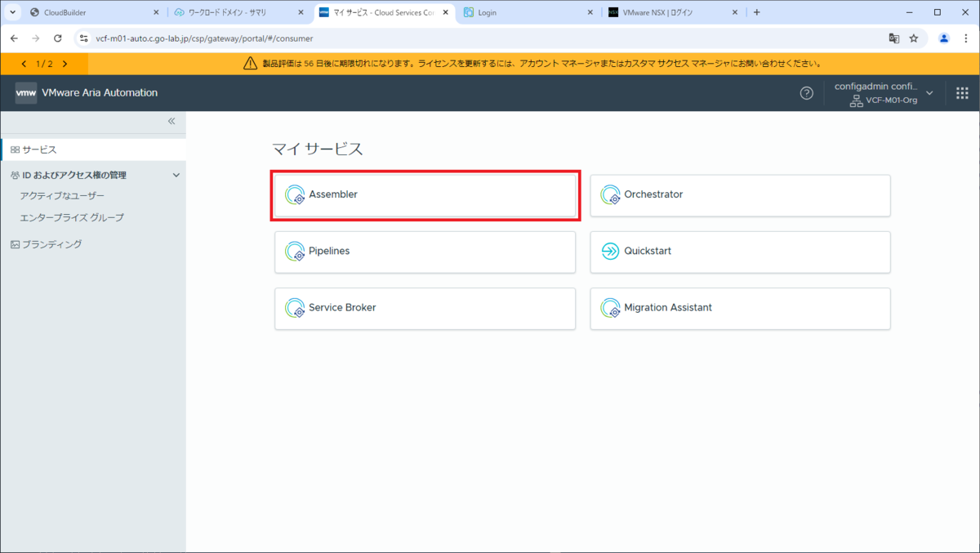Viewport: 980px width, 553px height.
Task: Open エンタープライズ グループ in sidebar
Action: pyautogui.click(x=72, y=218)
